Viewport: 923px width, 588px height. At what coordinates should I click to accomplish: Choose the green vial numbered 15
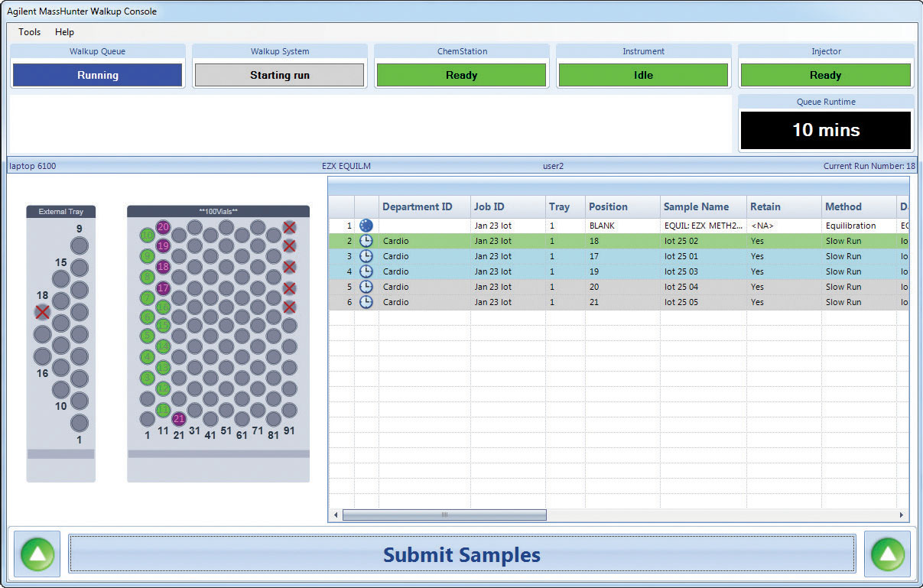[163, 326]
